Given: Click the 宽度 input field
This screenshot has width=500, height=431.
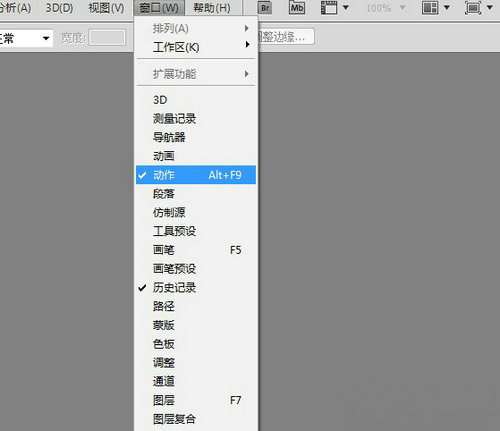Looking at the screenshot, I should click(107, 37).
